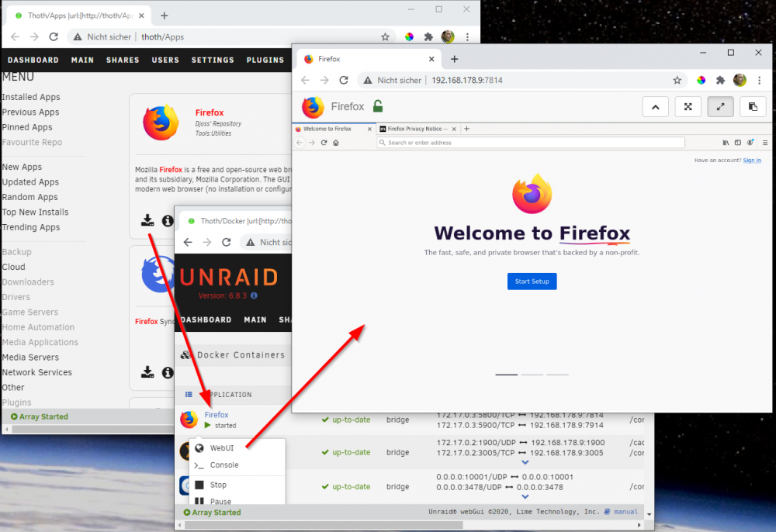Open sidebar icon in embedded Firefox toolbar
This screenshot has height=532, width=776.
[x=738, y=143]
